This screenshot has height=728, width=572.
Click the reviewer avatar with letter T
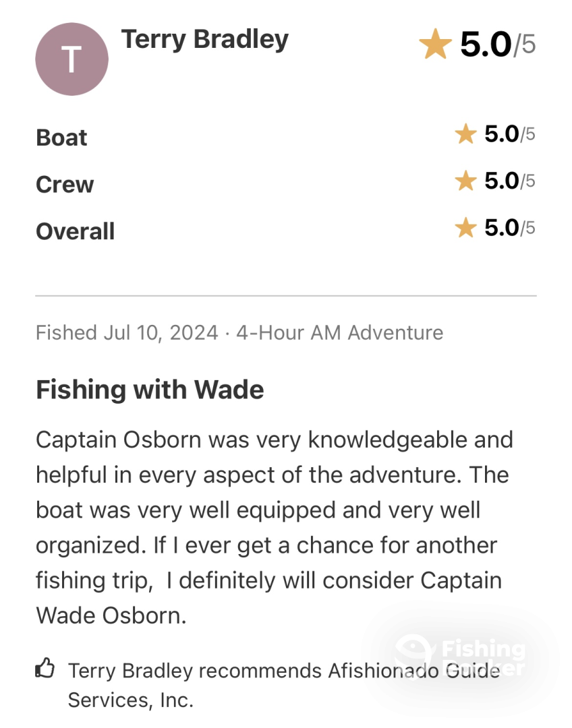click(71, 59)
